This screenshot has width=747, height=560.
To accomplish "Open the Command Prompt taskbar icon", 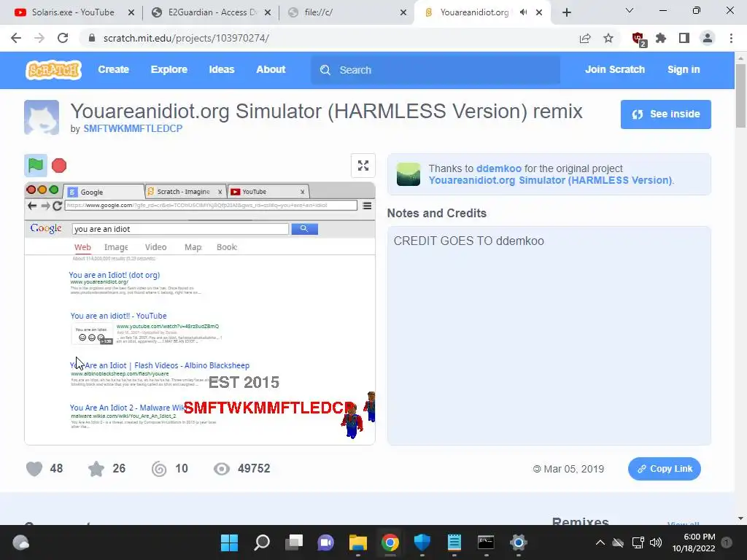I will 486,542.
